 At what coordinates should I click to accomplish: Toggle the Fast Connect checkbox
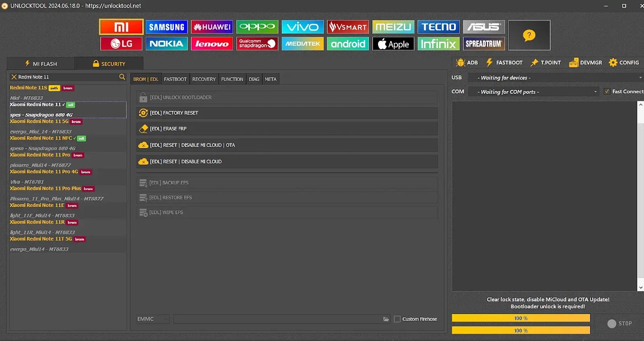pos(607,91)
